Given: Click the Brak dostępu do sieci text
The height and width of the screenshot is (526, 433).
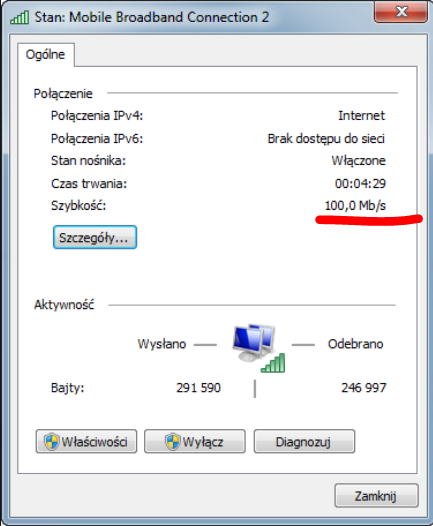Looking at the screenshot, I should (326, 139).
